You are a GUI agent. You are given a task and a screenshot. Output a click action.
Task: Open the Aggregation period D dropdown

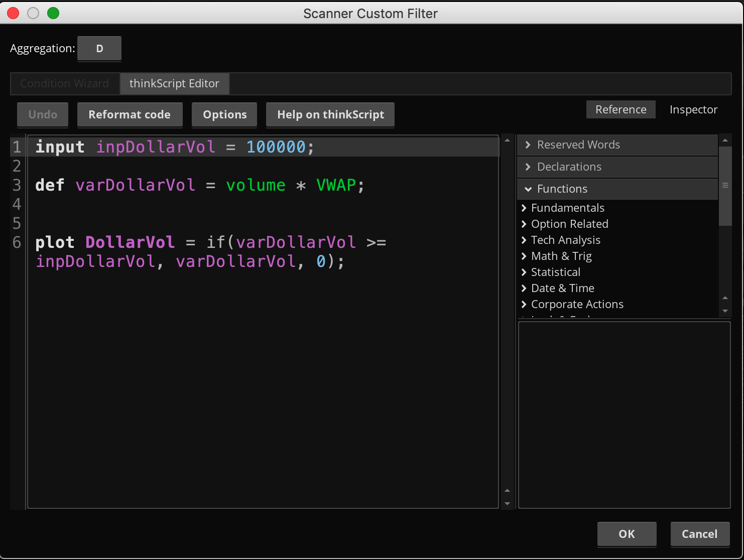[99, 49]
